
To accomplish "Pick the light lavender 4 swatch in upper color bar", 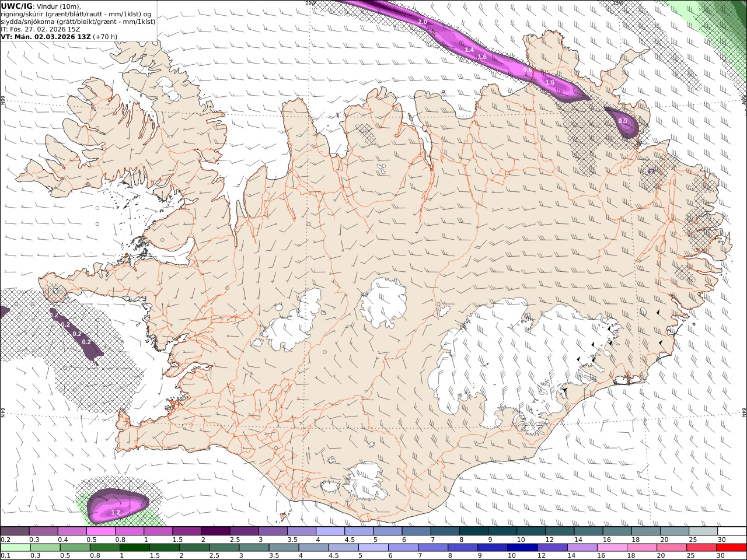I will (330, 531).
